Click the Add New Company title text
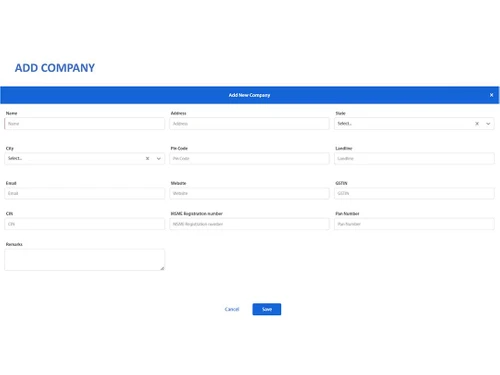 click(x=249, y=95)
